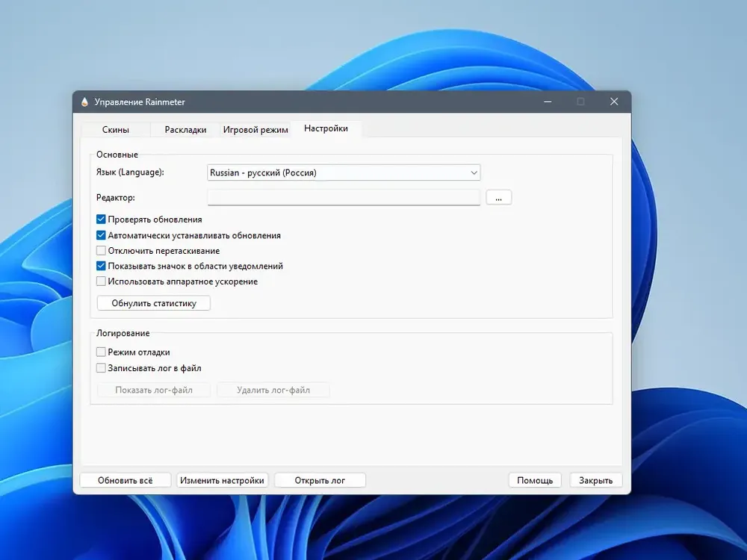Screen dimensions: 747x560
Task: Click the Обнулить статистику button
Action: 154,303
